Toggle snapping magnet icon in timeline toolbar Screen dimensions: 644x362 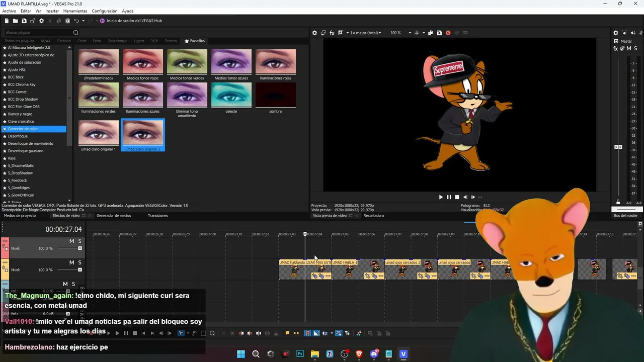[x=307, y=333]
